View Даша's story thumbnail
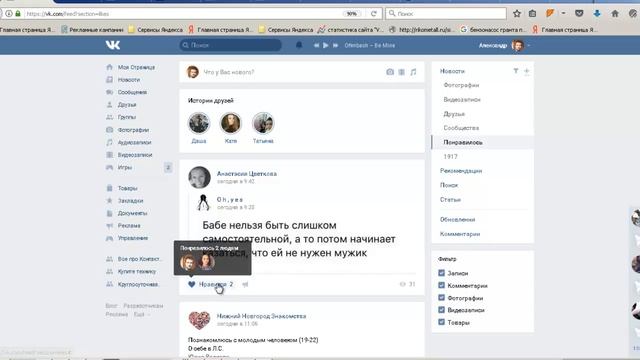The height and width of the screenshot is (360, 640). 199,123
